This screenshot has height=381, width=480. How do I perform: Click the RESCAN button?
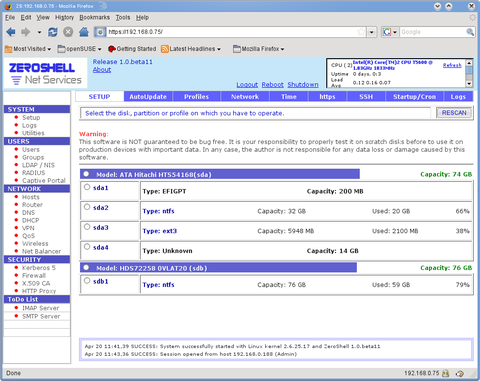(x=454, y=113)
